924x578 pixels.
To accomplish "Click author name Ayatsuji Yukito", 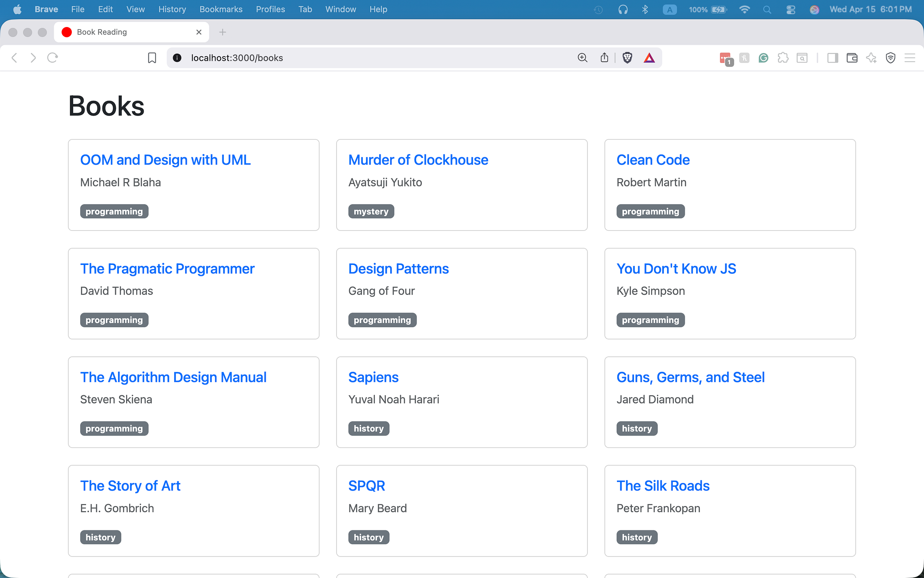I will pyautogui.click(x=385, y=182).
